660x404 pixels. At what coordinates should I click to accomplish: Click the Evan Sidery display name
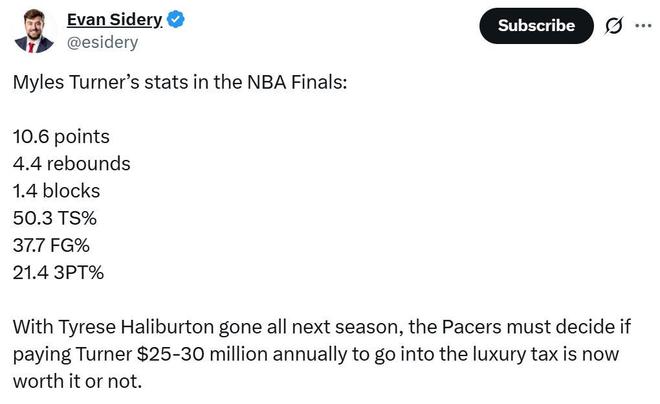click(114, 19)
